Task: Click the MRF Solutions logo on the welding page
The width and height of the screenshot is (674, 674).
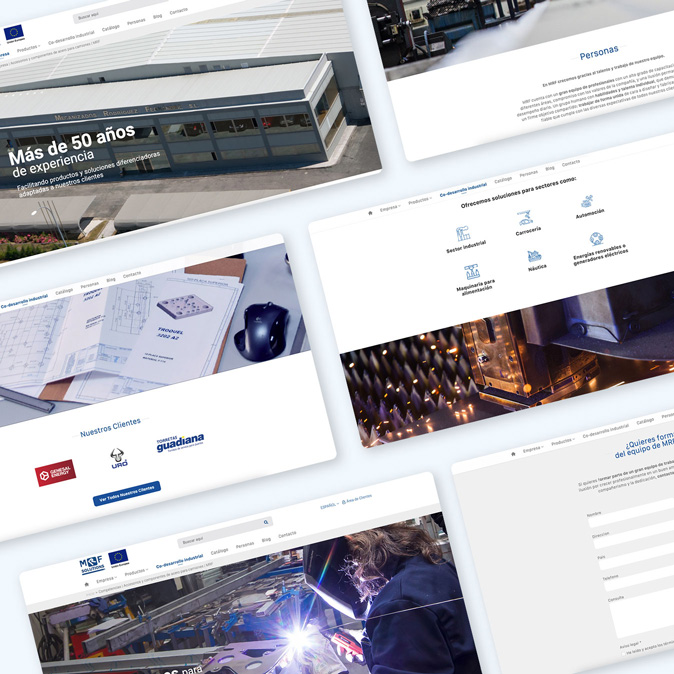Action: 92,564
